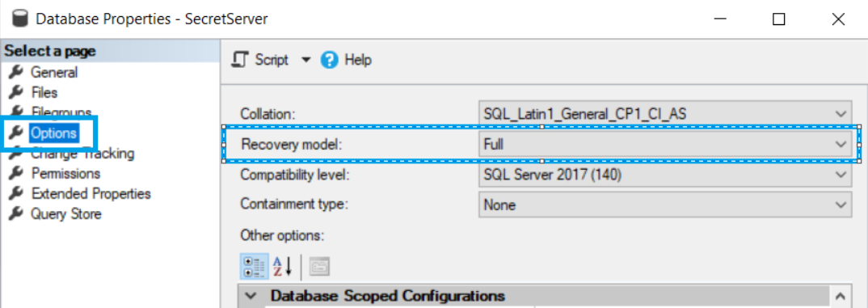
Task: Open the Script dropdown arrow
Action: pyautogui.click(x=306, y=60)
